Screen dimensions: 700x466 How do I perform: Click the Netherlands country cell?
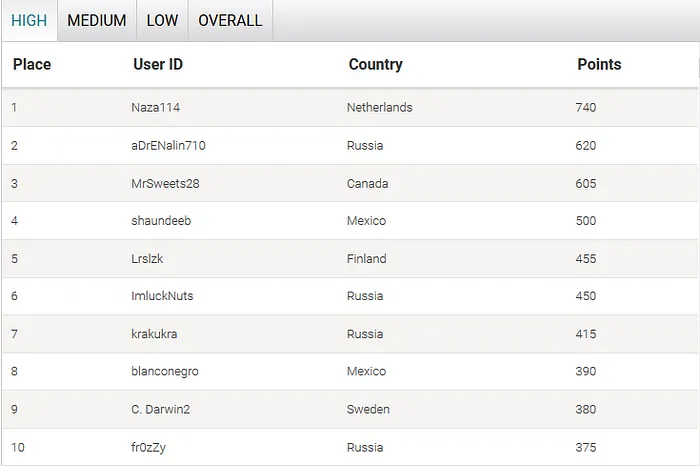pos(379,107)
